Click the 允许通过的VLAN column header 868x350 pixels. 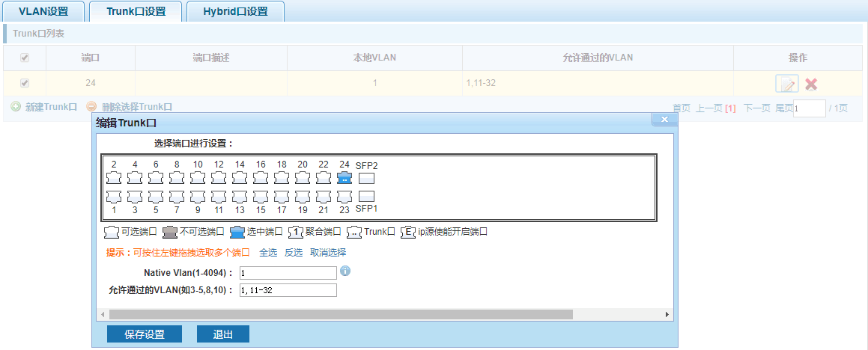(598, 58)
